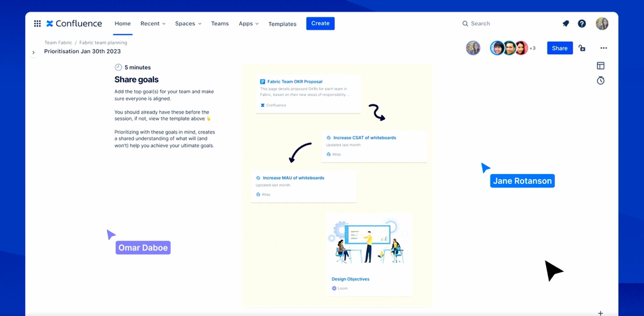Screen dimensions: 644x316
Task: Go to the Home tab
Action: coord(122,24)
